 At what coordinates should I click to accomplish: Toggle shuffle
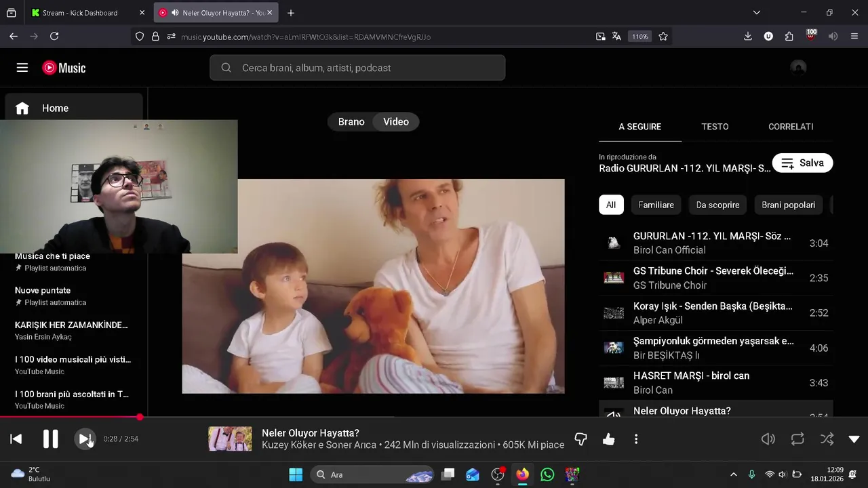pos(827,439)
